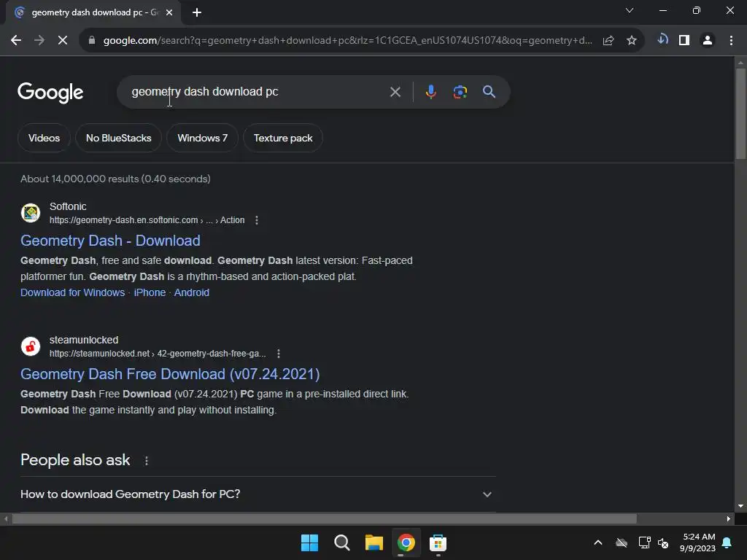The height and width of the screenshot is (560, 747).
Task: Select the Windows 7 filter chip
Action: [x=203, y=138]
